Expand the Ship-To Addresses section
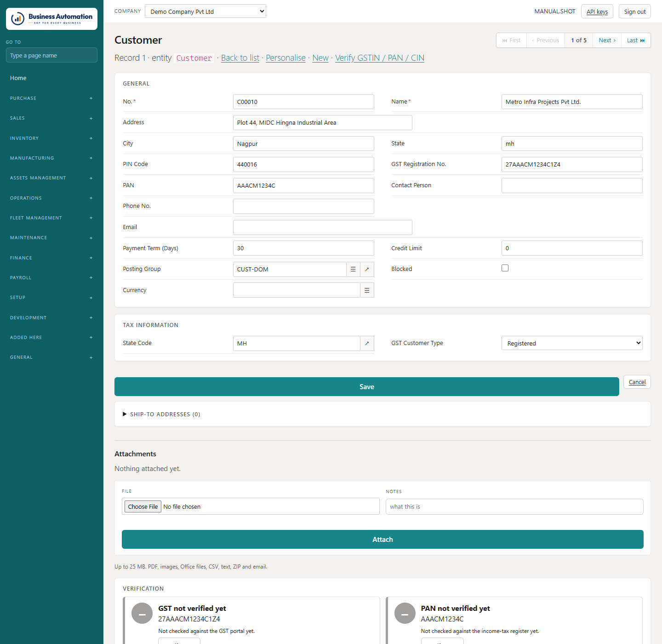Screen dimensions: 662x644 pyautogui.click(x=161, y=414)
